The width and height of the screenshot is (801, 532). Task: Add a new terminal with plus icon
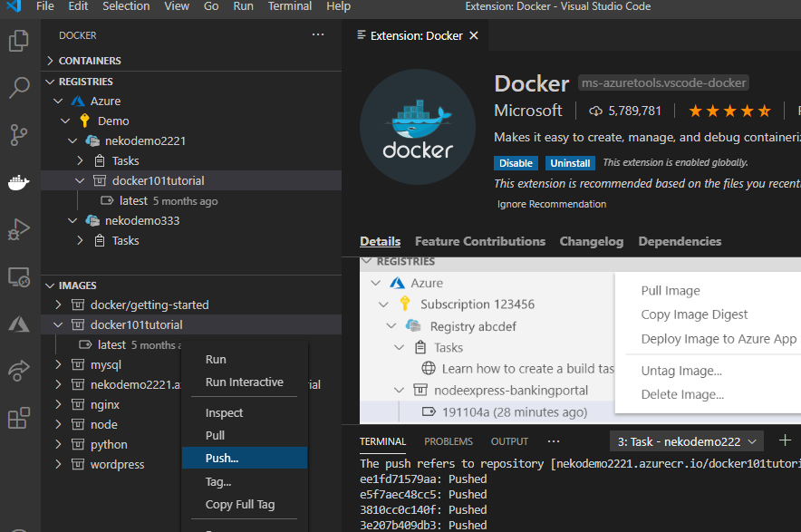tap(785, 440)
